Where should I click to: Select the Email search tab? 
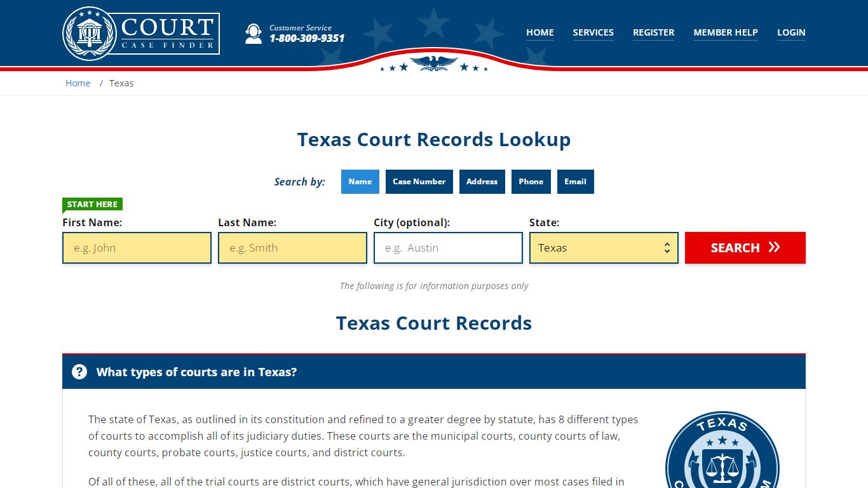pos(576,182)
